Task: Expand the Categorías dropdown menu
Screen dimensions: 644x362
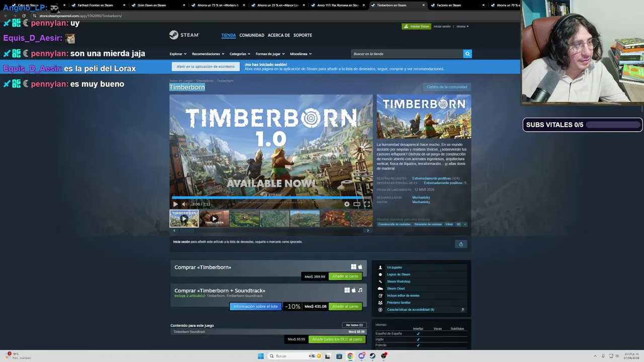Action: 239,54
